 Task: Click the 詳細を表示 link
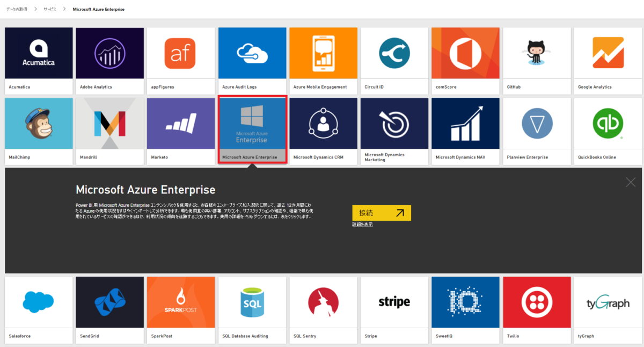click(362, 225)
